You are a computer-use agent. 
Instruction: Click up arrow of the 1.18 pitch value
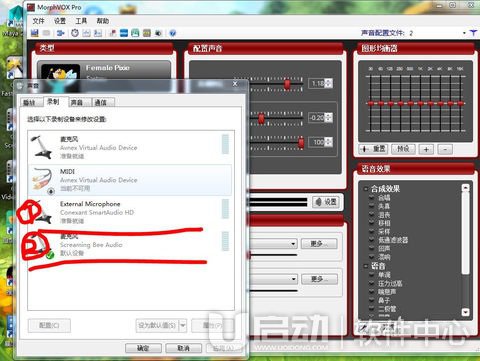click(x=329, y=81)
